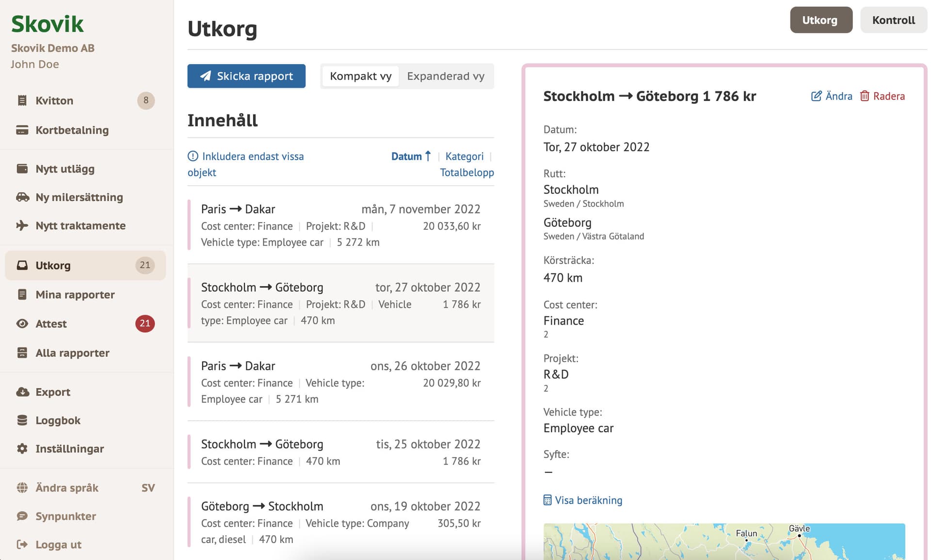
Task: Select Stockholm → Göteborg 25 oktober entry
Action: pyautogui.click(x=340, y=452)
